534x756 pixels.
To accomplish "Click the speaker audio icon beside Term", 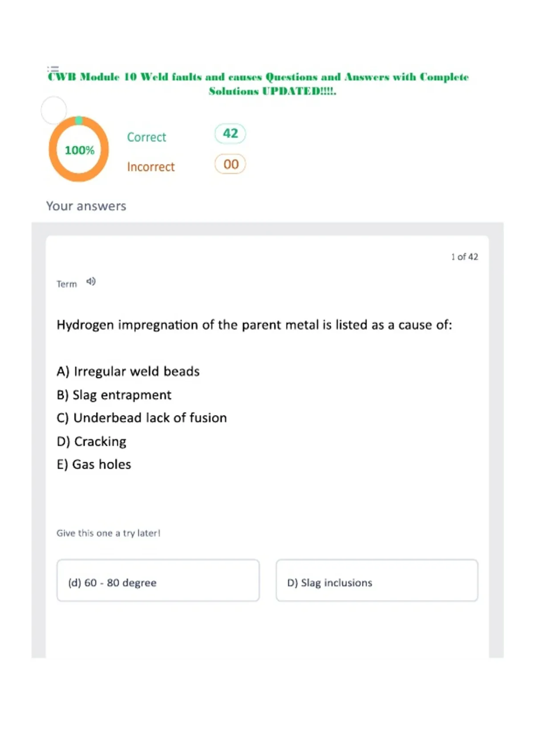I will click(91, 281).
